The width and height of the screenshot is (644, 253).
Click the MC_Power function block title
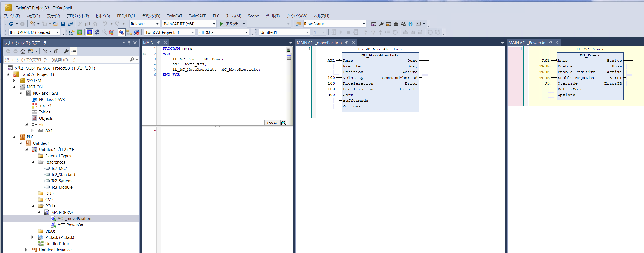click(590, 55)
